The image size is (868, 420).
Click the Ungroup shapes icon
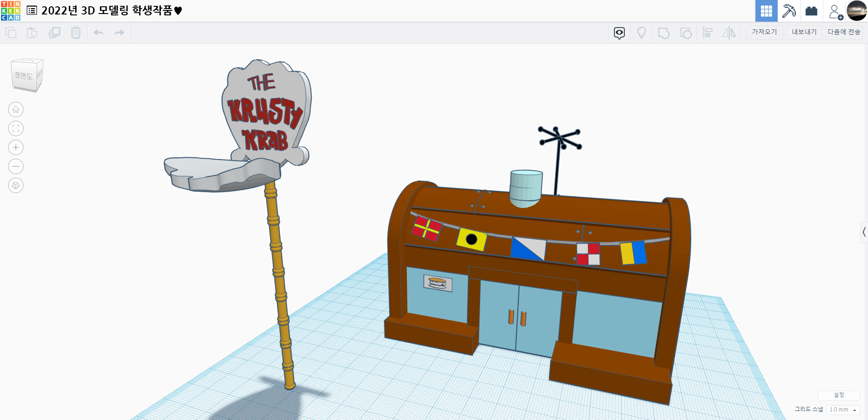click(686, 33)
